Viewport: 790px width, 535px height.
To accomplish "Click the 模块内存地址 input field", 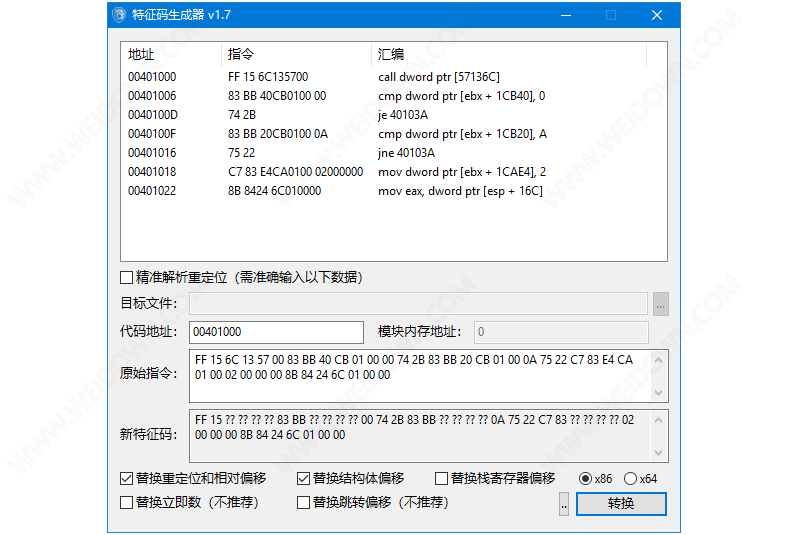I will point(561,332).
